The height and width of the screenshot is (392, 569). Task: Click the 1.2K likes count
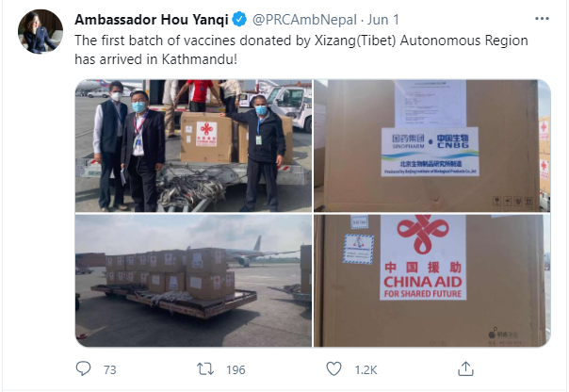(x=366, y=370)
